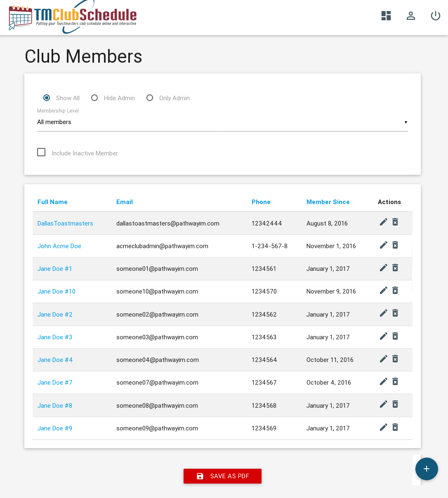Open the Jane Doe #1 link

click(55, 269)
